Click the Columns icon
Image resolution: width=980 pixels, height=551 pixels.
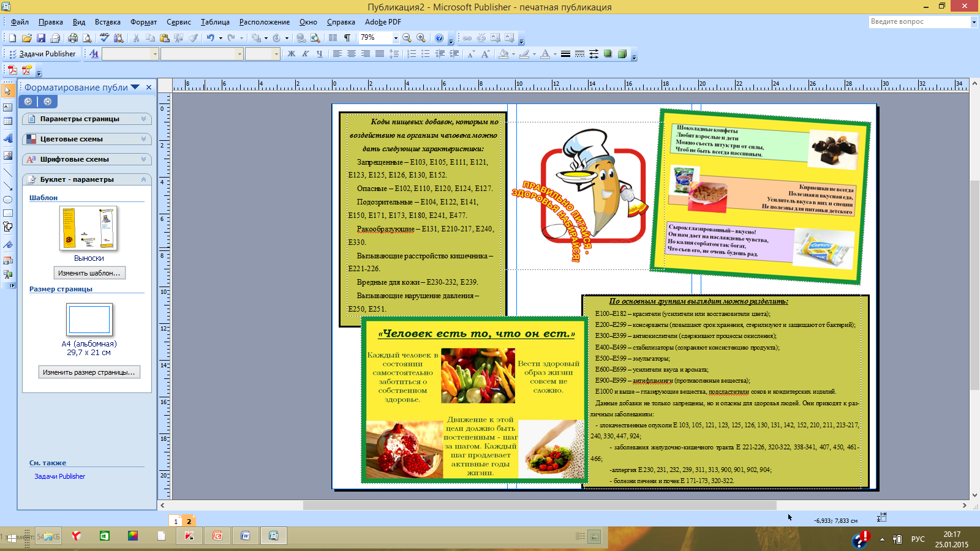tap(333, 38)
